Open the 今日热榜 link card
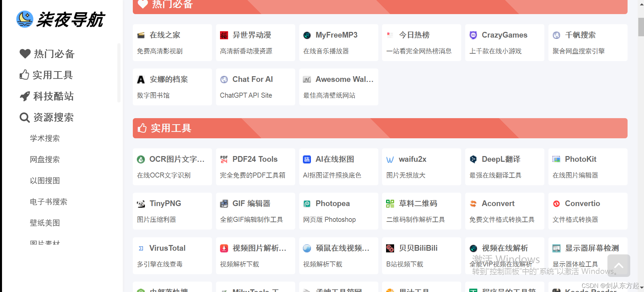The height and width of the screenshot is (292, 644). (421, 43)
